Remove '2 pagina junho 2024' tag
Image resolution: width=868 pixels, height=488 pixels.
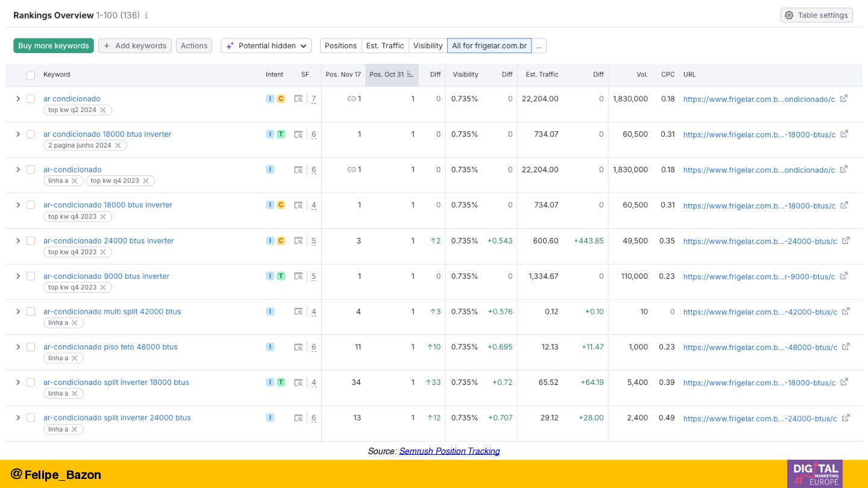pos(118,146)
